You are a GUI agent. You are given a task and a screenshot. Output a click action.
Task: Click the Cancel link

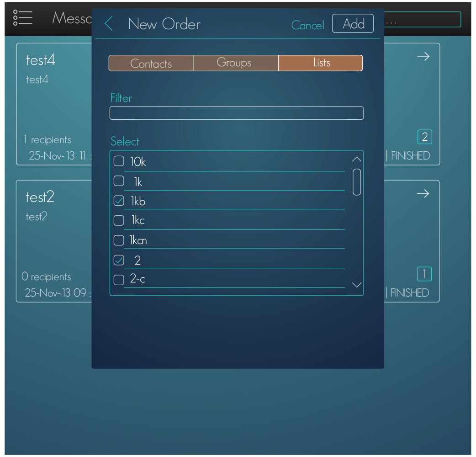click(x=307, y=25)
